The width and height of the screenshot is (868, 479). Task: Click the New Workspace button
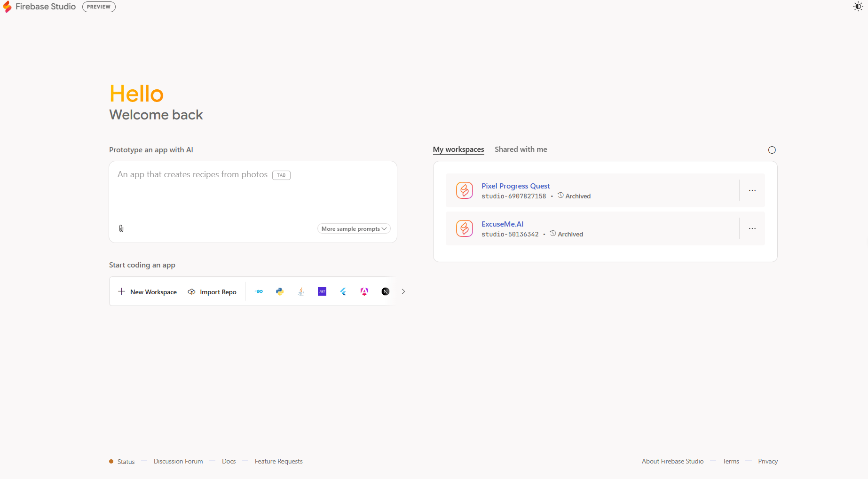coord(148,292)
